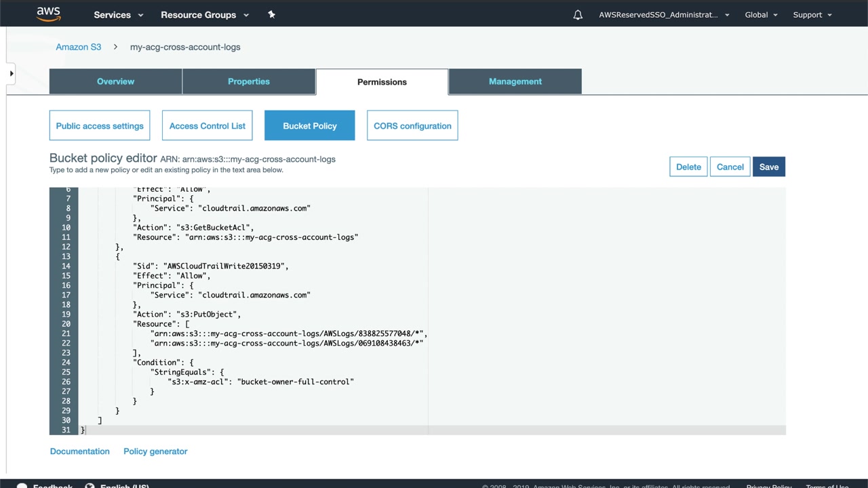The width and height of the screenshot is (868, 488).
Task: Open the Services dropdown menu
Action: (x=118, y=15)
